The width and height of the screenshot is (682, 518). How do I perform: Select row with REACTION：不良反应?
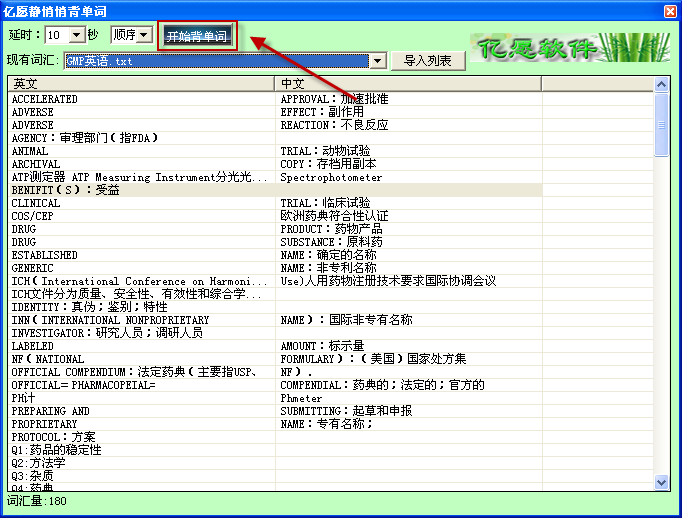(x=276, y=125)
